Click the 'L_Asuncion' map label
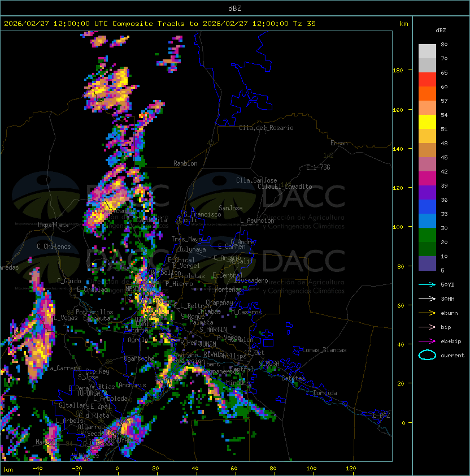The width and height of the screenshot is (470, 476). coord(257,220)
